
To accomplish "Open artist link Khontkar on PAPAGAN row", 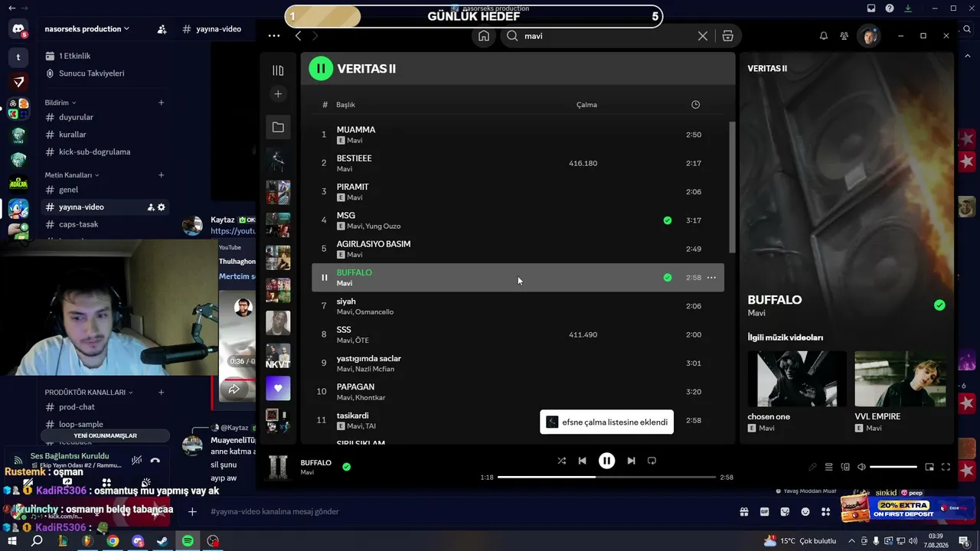I will pyautogui.click(x=371, y=398).
